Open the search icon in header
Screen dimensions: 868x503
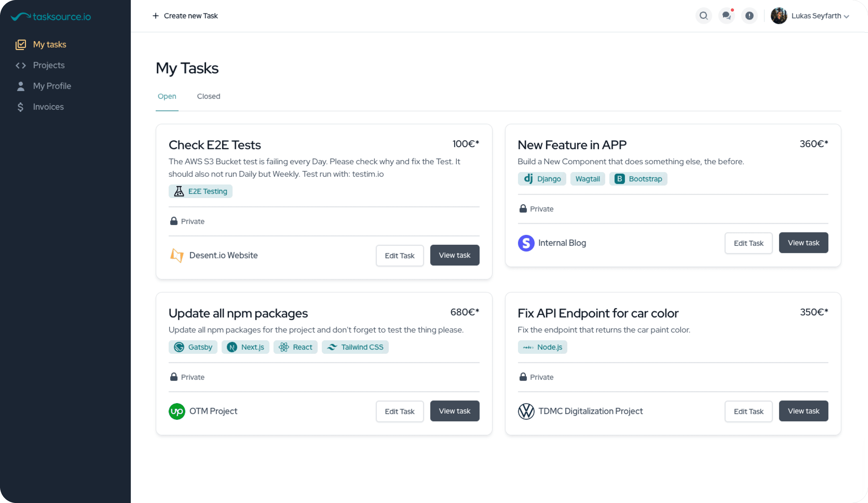pos(703,16)
